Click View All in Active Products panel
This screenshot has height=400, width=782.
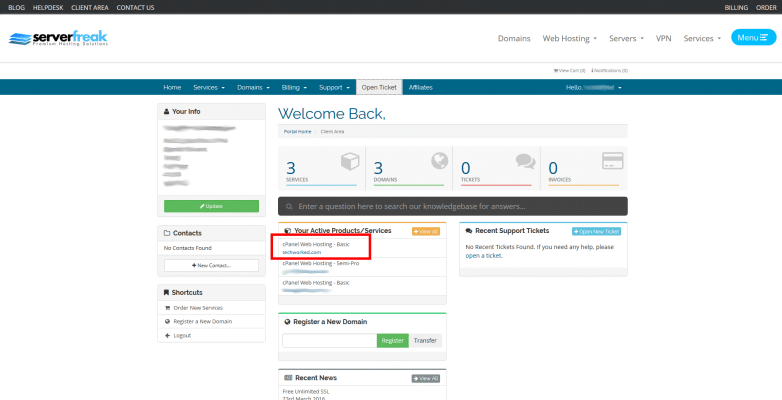(426, 231)
